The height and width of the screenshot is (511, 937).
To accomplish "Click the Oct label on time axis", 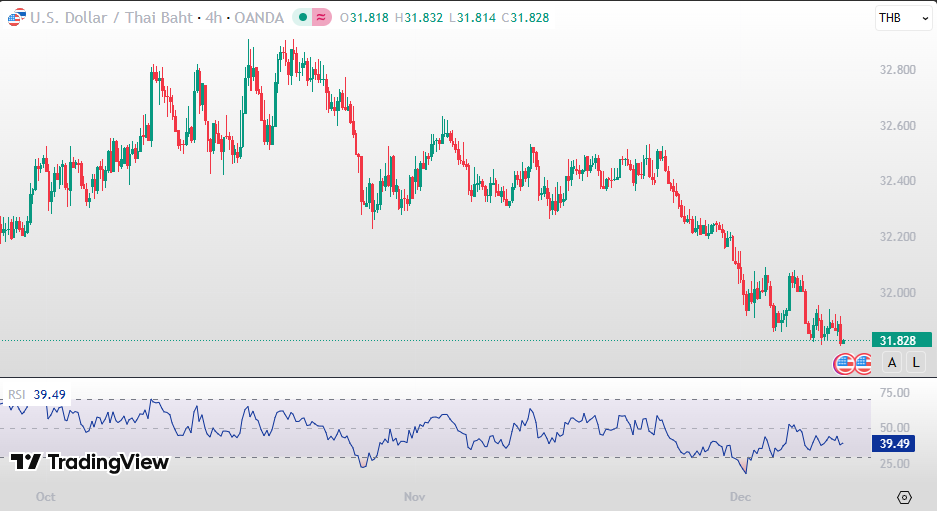I will point(44,496).
